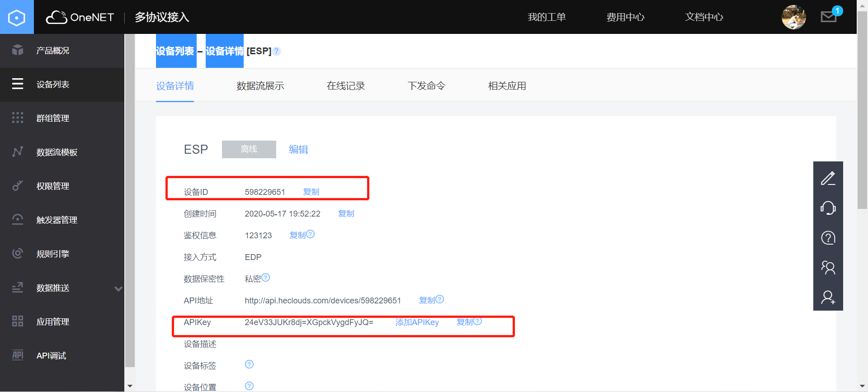Click the OneNET cloud logo
868x392 pixels.
[x=80, y=17]
